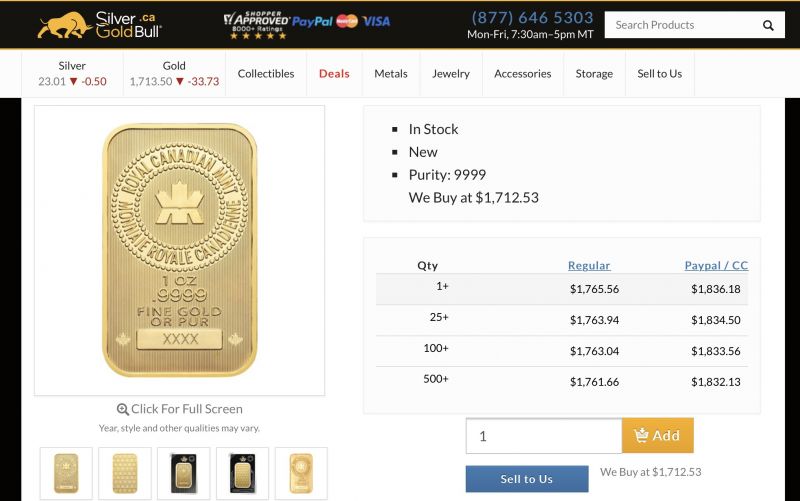Click the Silver Gold Bull logo
800x501 pixels.
coord(99,25)
